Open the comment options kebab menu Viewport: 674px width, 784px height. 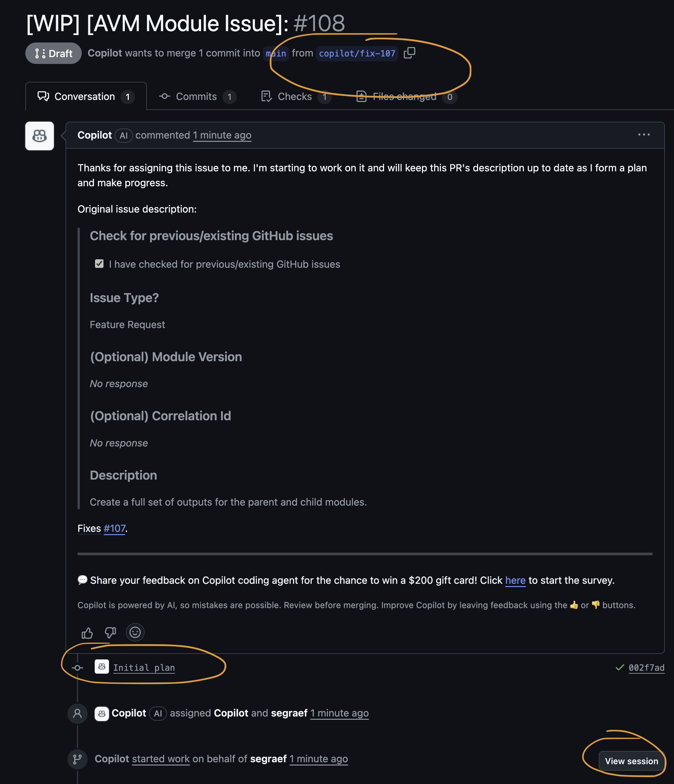pos(644,135)
